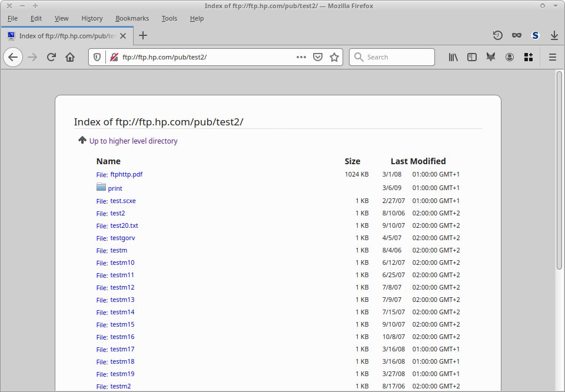Open the Library icon in toolbar
The width and height of the screenshot is (565, 392).
(454, 57)
